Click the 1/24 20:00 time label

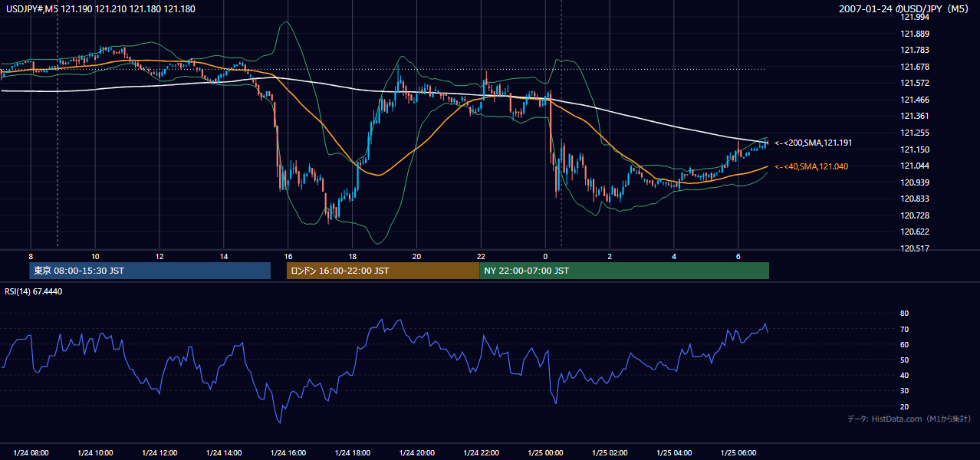416,452
